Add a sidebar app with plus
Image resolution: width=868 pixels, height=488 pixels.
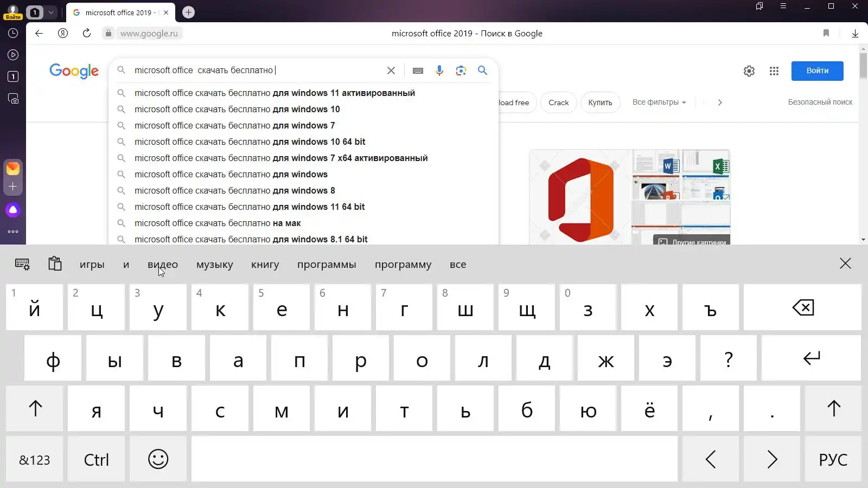click(13, 186)
